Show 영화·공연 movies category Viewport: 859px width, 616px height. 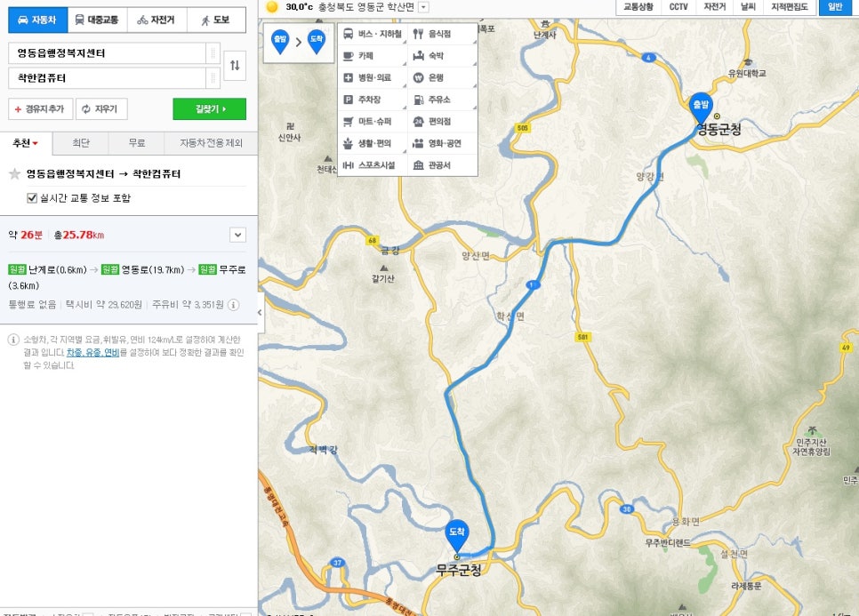[x=443, y=143]
